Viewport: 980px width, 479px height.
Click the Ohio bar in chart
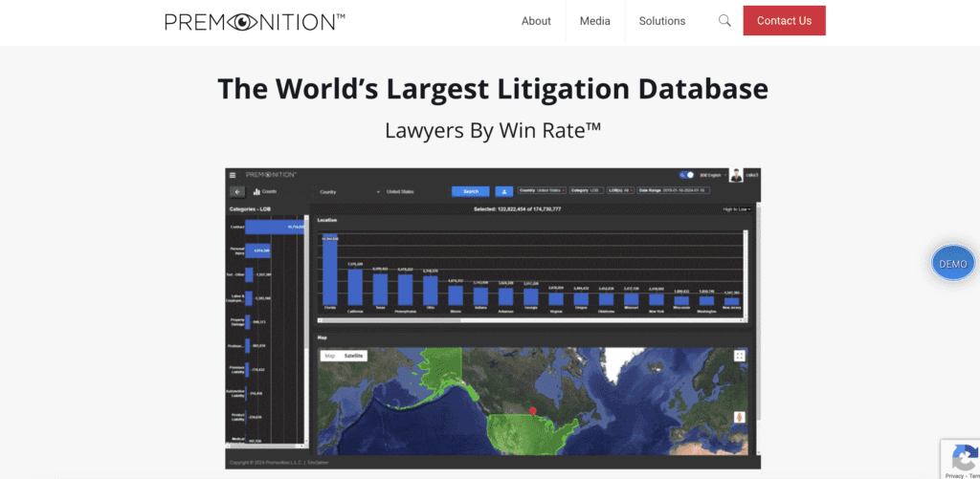pyautogui.click(x=431, y=291)
